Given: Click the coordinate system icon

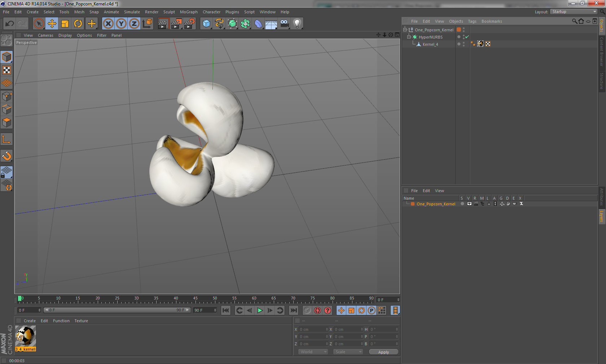Looking at the screenshot, I should pyautogui.click(x=147, y=24).
